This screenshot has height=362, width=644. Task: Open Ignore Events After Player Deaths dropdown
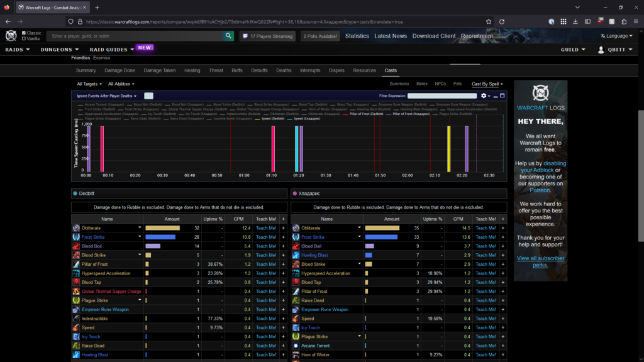[x=106, y=96]
